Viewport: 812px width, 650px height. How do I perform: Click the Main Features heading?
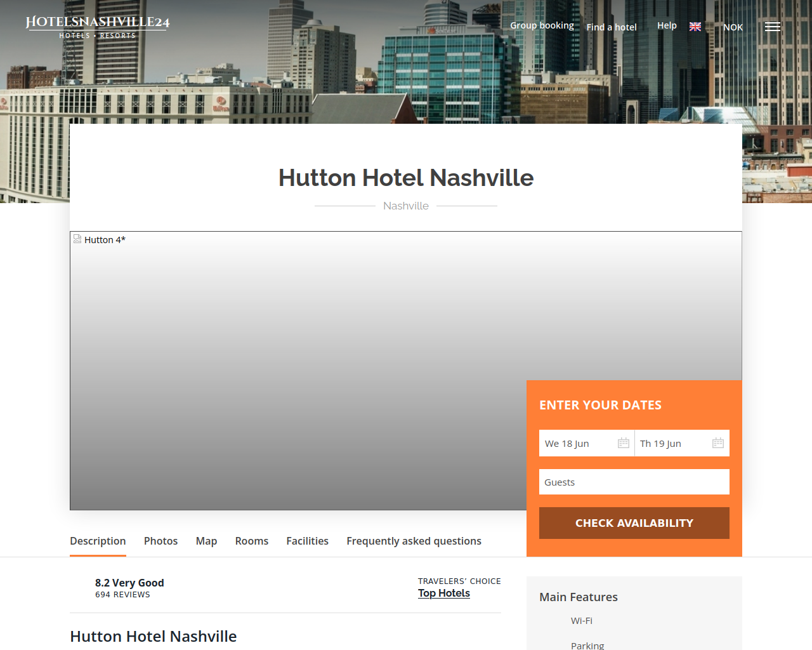579,597
